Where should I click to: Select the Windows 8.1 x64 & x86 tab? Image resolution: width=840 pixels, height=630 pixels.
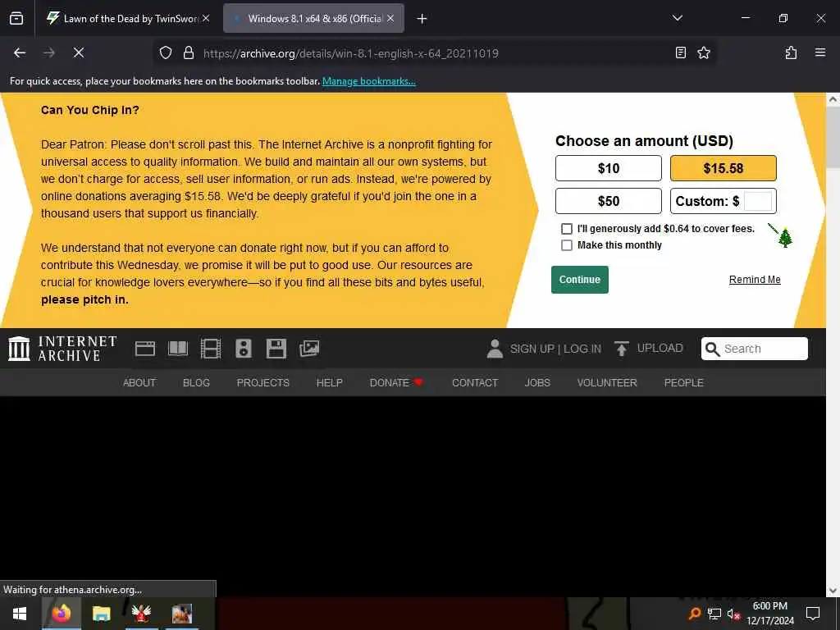coord(313,18)
